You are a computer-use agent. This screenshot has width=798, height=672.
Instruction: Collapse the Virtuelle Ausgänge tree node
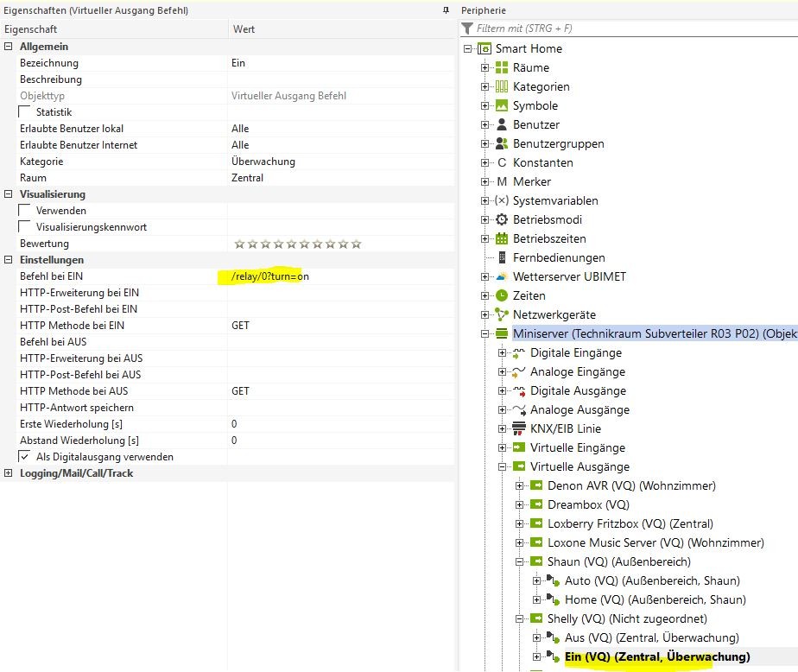point(503,466)
